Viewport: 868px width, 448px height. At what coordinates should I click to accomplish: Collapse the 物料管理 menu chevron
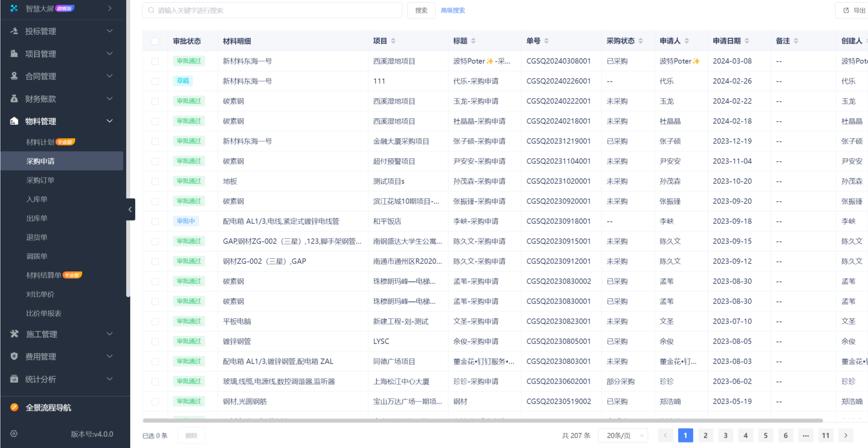[x=110, y=121]
